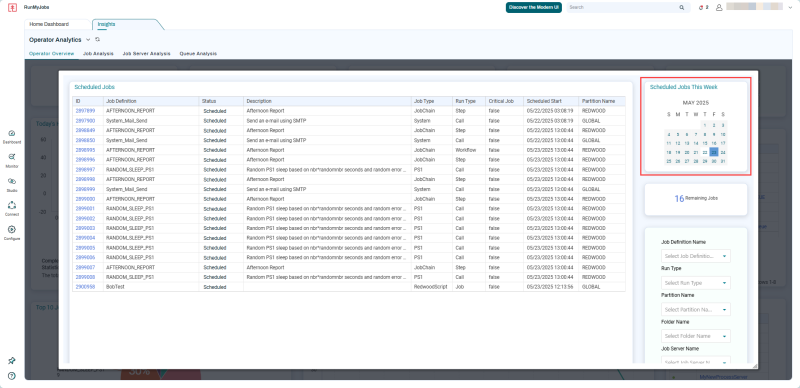Grab the dialog resize handle corner
Screen dimensions: 800x388
[x=755, y=366]
